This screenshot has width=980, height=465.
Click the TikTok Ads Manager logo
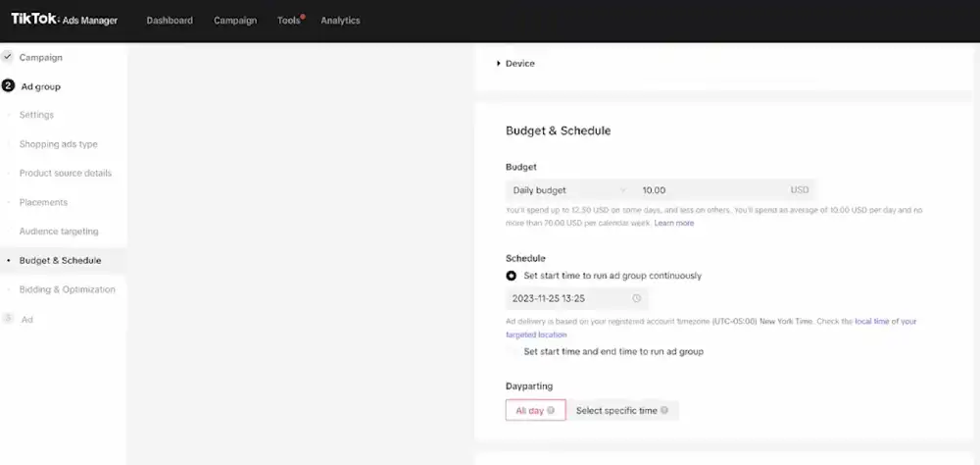[x=64, y=20]
